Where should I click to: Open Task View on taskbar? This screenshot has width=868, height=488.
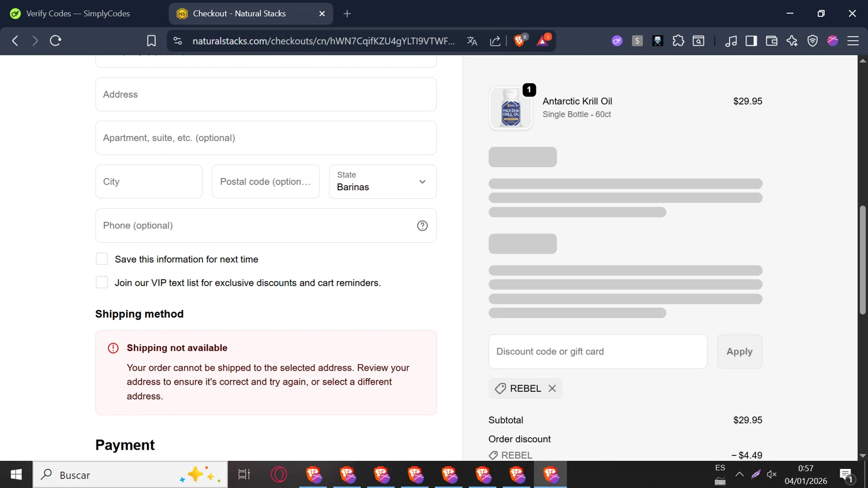click(x=244, y=475)
